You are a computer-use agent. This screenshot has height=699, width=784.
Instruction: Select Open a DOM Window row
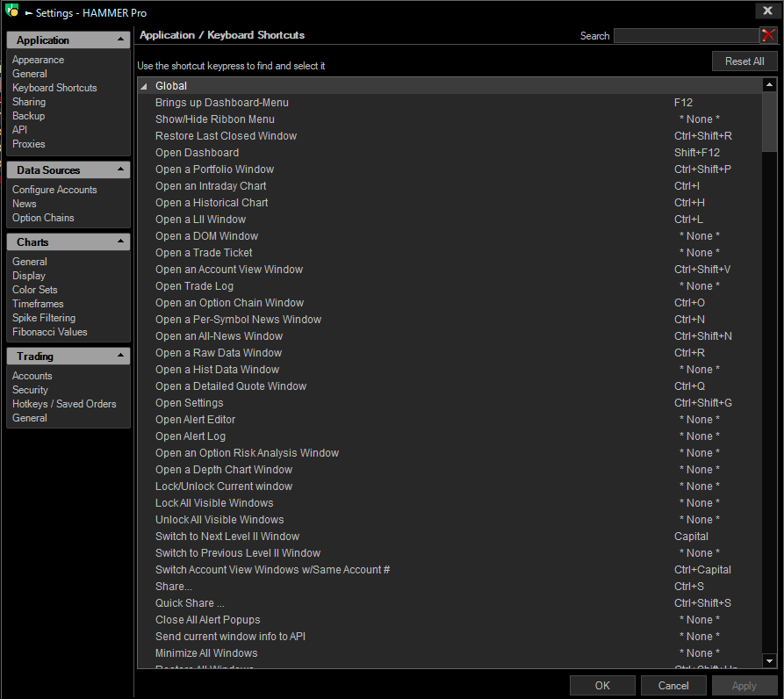[450, 235]
